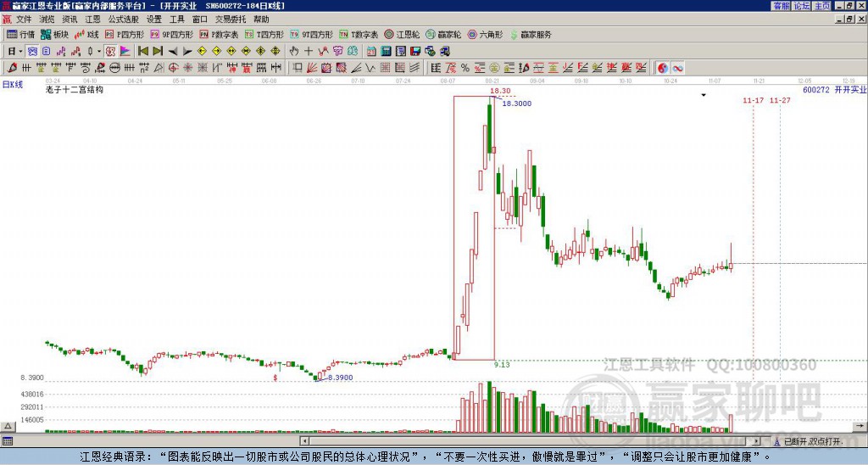The width and height of the screenshot is (868, 465).
Task: Click the black right arrow icon
Action: tap(187, 51)
